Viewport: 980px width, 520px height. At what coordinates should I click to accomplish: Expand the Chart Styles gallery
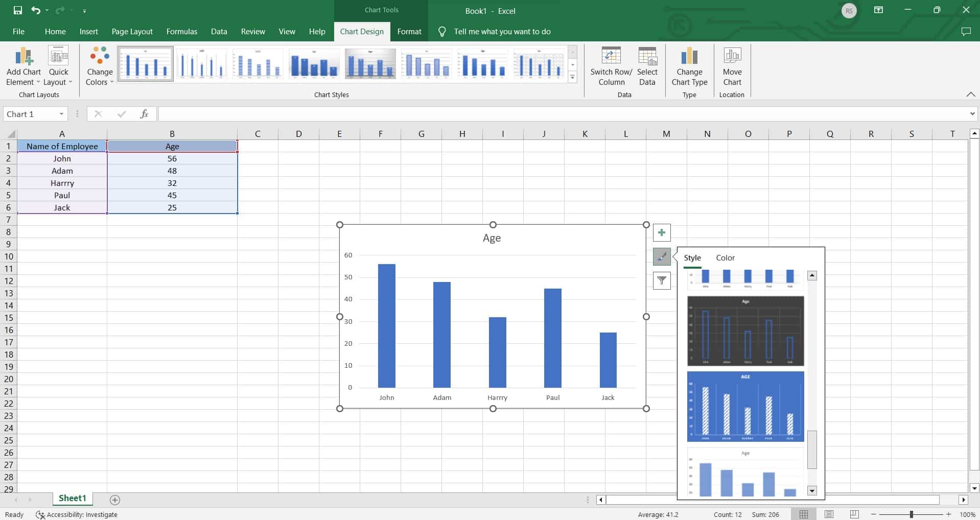tap(572, 77)
